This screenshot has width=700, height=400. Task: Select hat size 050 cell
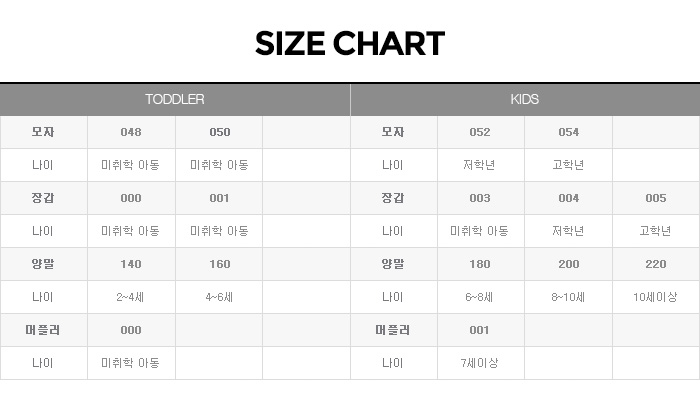pyautogui.click(x=219, y=132)
